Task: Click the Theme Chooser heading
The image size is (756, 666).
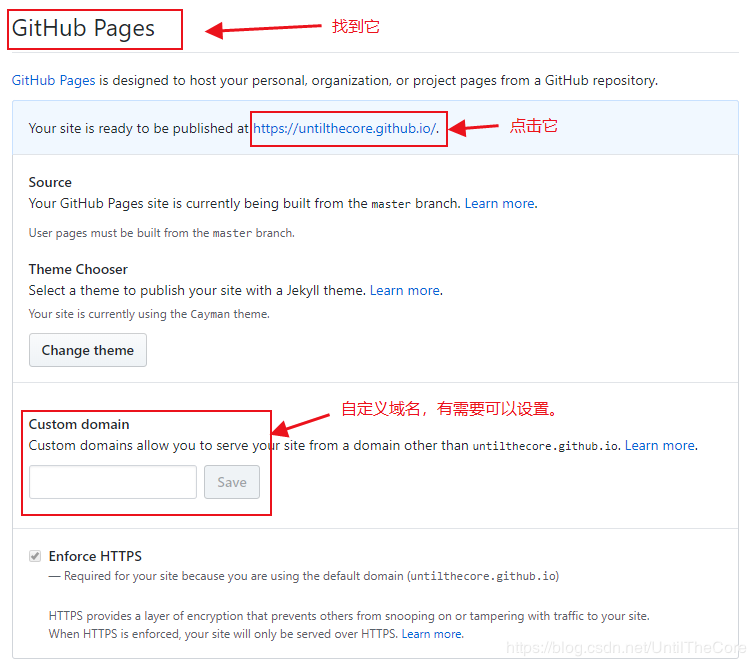Action: pos(78,269)
